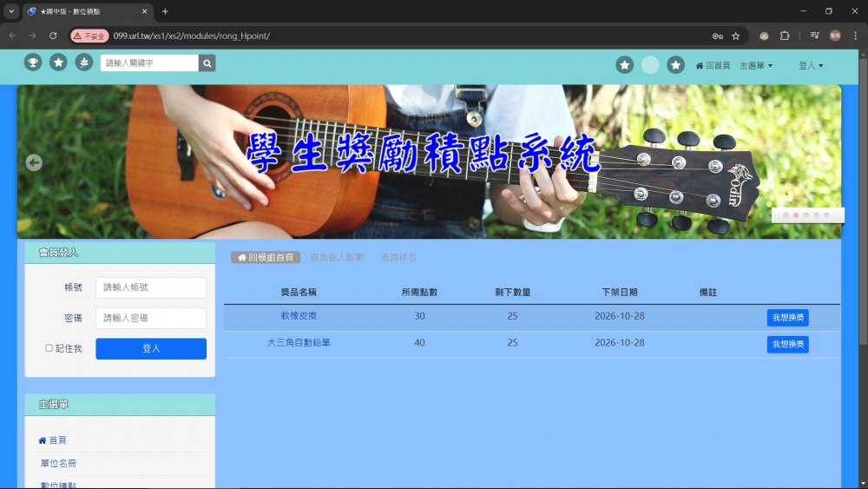Open the browser Extensions puzzle icon
Image resolution: width=868 pixels, height=489 pixels.
pos(785,36)
